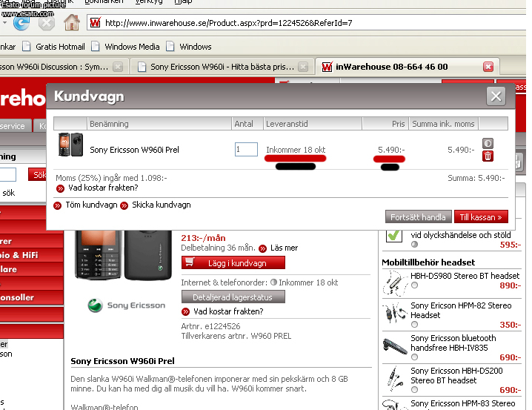Open the Windows Media bookmark
The width and height of the screenshot is (532, 410).
pyautogui.click(x=125, y=47)
